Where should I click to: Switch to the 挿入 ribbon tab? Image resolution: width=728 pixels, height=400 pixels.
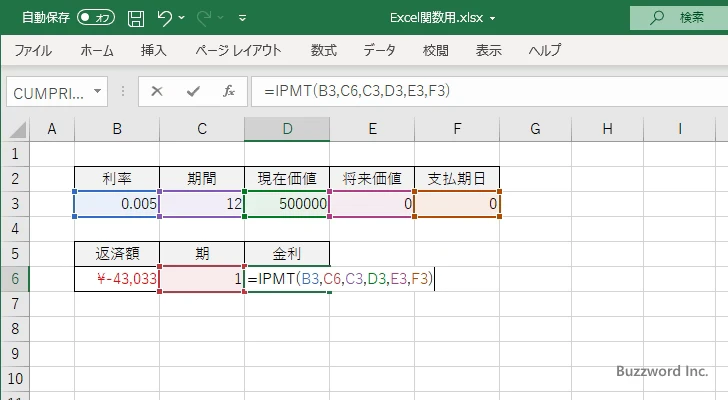click(153, 50)
